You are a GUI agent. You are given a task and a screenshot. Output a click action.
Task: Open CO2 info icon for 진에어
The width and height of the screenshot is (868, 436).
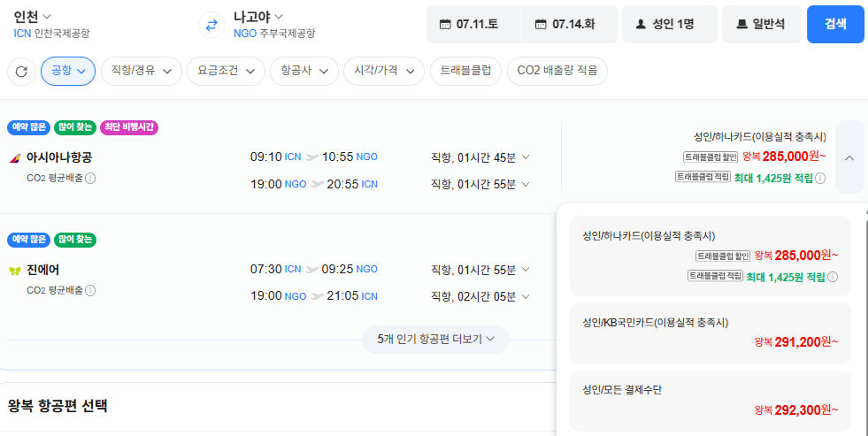pyautogui.click(x=90, y=290)
